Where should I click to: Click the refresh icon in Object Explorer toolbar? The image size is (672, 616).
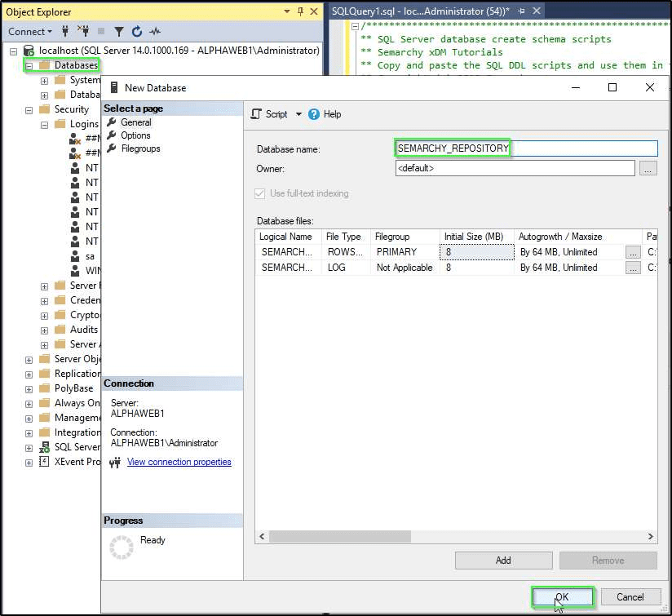tap(137, 31)
